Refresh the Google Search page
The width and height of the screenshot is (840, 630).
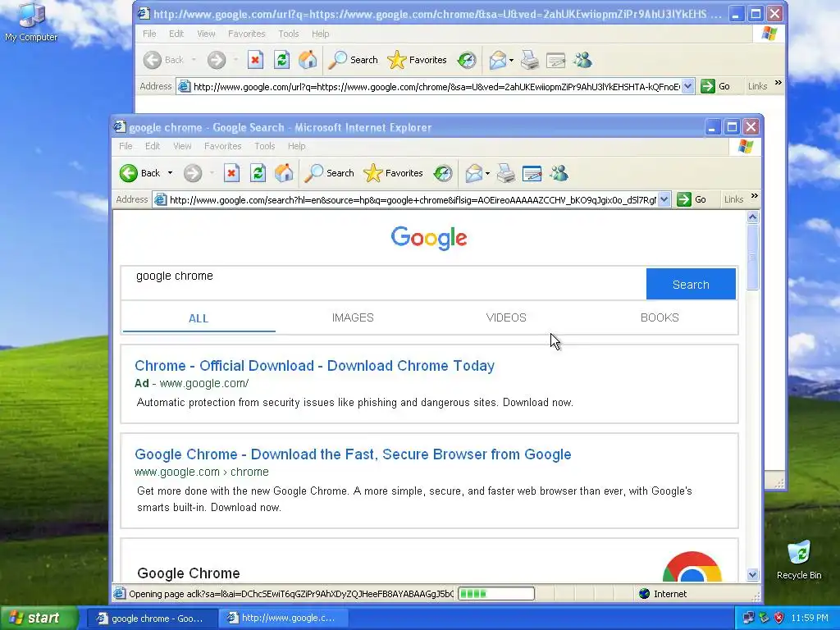258,173
